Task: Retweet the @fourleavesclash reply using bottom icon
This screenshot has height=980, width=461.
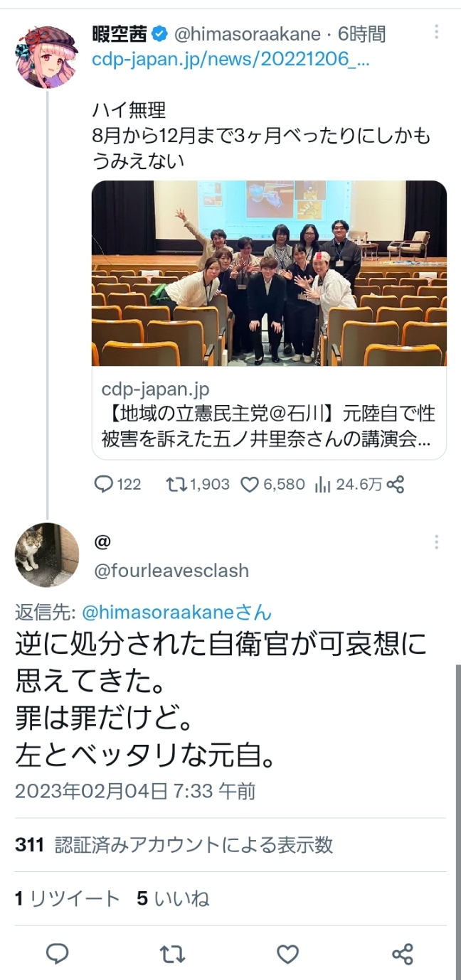Action: tap(172, 954)
